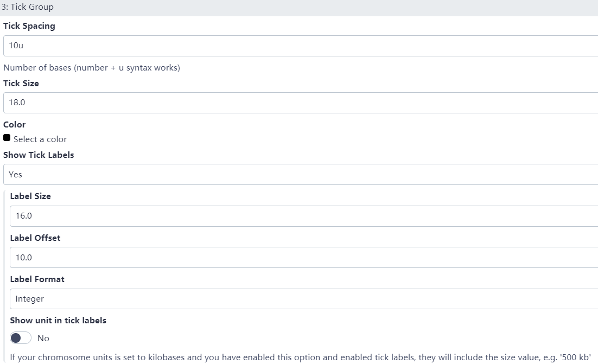
Task: Click the Label Format heading text
Action: (x=37, y=279)
